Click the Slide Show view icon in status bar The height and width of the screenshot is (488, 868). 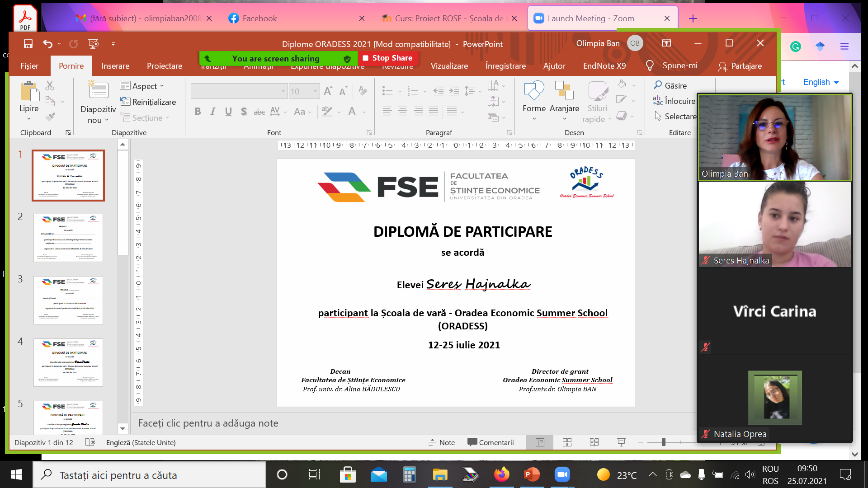tap(621, 442)
